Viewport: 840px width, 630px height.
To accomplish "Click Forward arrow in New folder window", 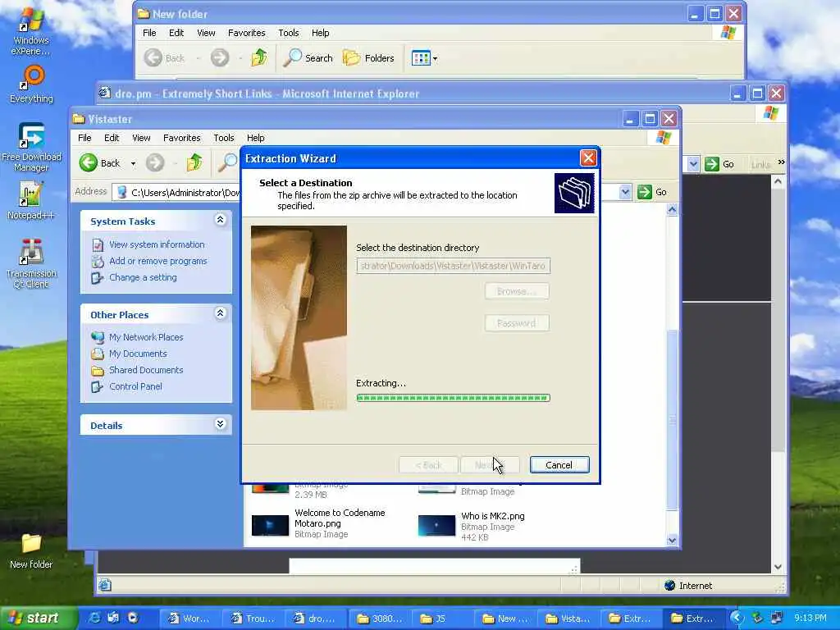I will tap(220, 58).
